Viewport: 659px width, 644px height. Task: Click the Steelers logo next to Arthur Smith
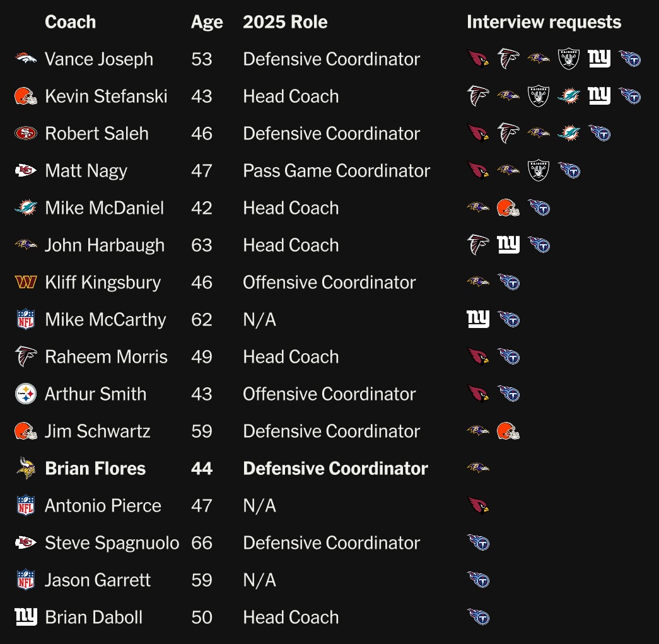[26, 394]
